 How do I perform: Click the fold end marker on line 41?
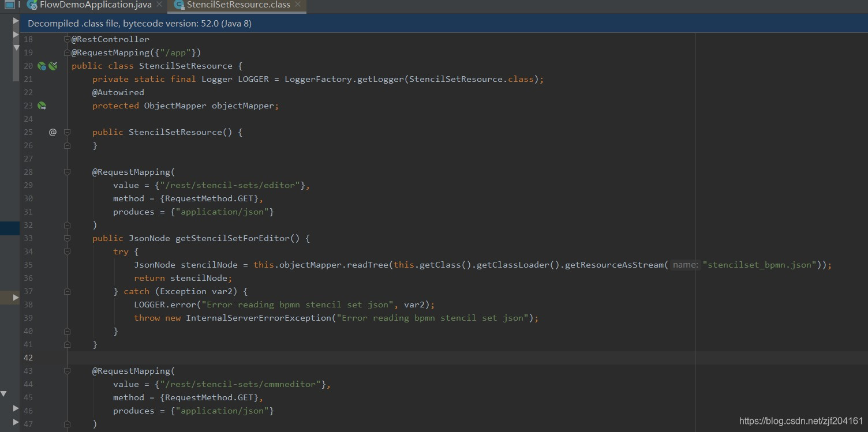[x=67, y=344]
